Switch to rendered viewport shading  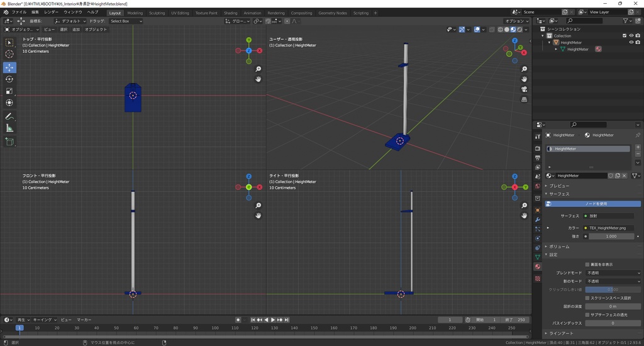[x=519, y=30]
